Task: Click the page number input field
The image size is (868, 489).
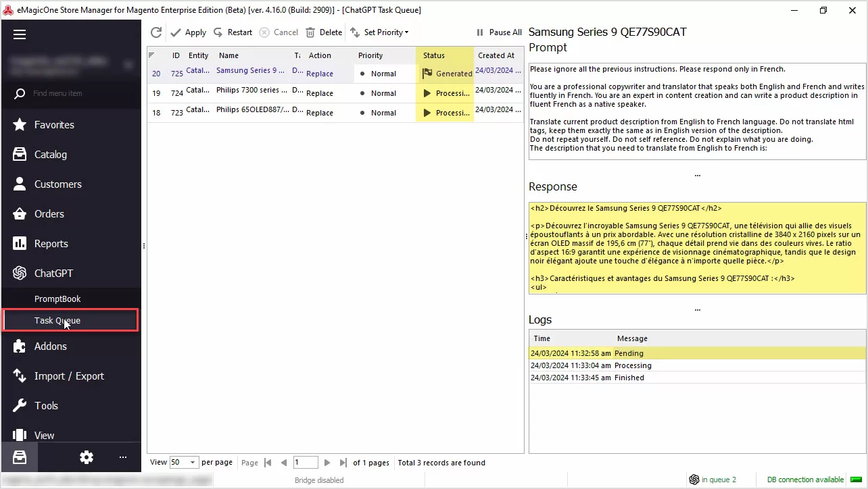Action: click(x=306, y=463)
